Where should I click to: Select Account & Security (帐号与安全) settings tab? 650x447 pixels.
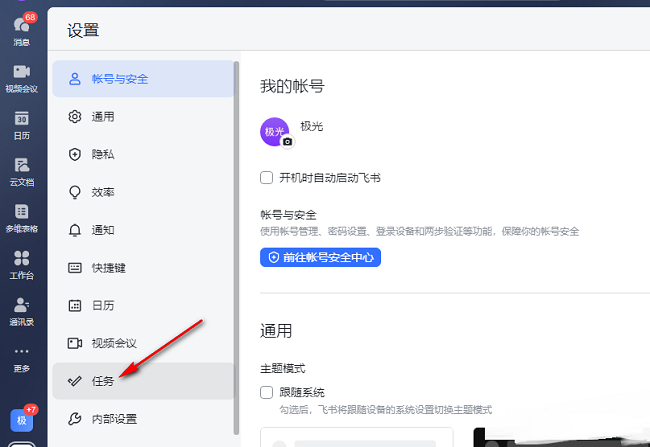[x=143, y=79]
